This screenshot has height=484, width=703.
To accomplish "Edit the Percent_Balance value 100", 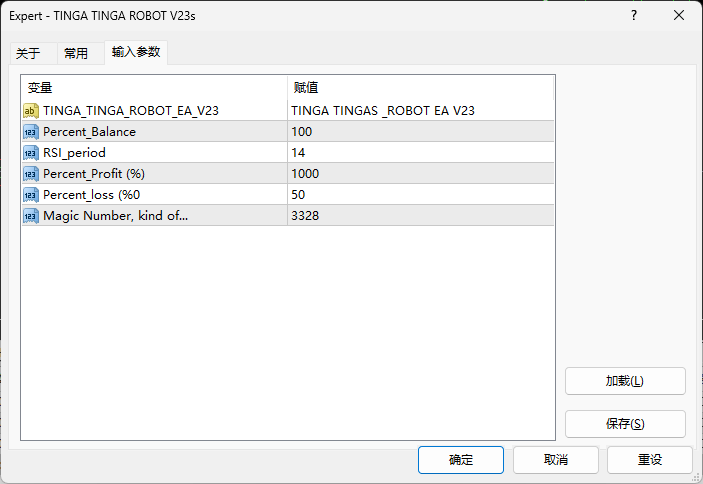I will (421, 132).
